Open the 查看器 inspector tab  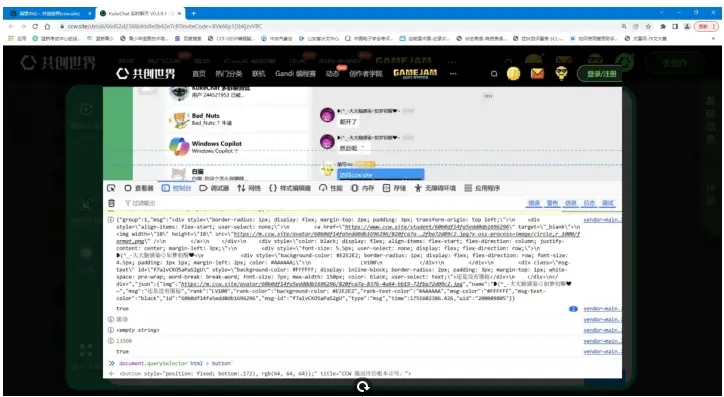click(x=139, y=188)
